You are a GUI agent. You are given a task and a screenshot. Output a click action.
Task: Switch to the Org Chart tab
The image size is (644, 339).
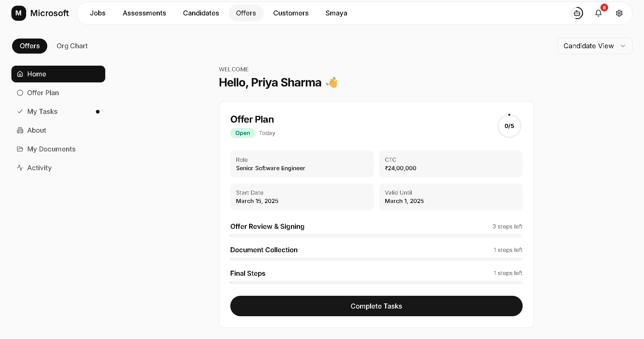click(72, 46)
